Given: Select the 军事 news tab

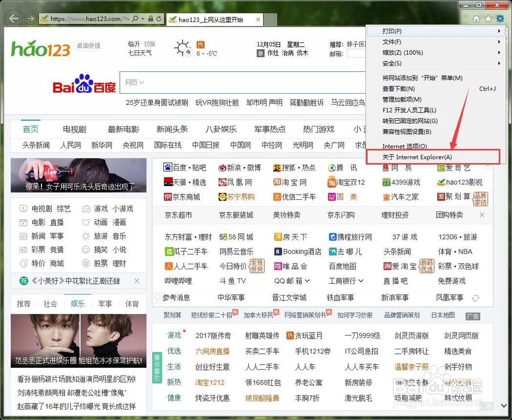Looking at the screenshot, I should (x=105, y=304).
